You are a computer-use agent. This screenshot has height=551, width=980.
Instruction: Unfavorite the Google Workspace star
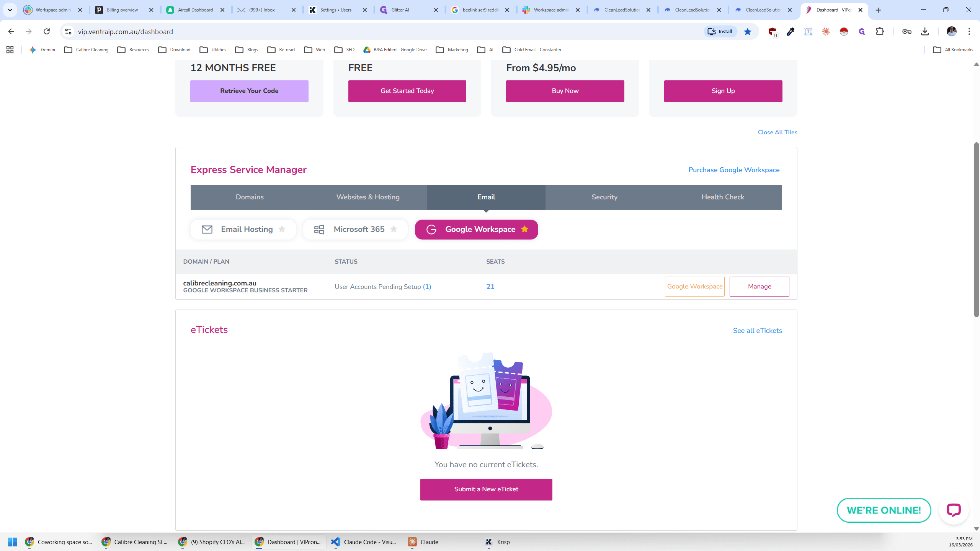tap(524, 229)
